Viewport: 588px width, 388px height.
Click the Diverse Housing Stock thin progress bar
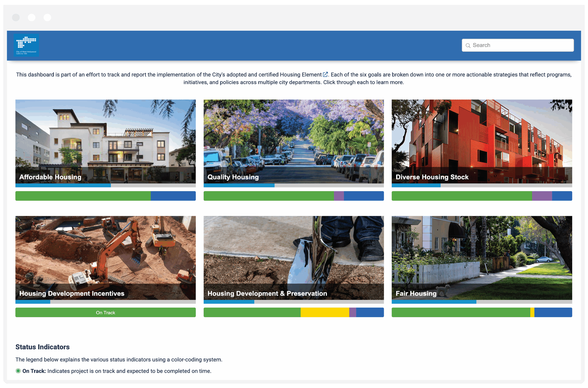(x=482, y=185)
